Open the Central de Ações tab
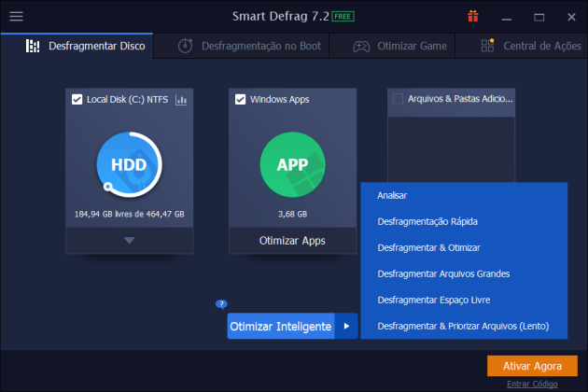 point(521,46)
